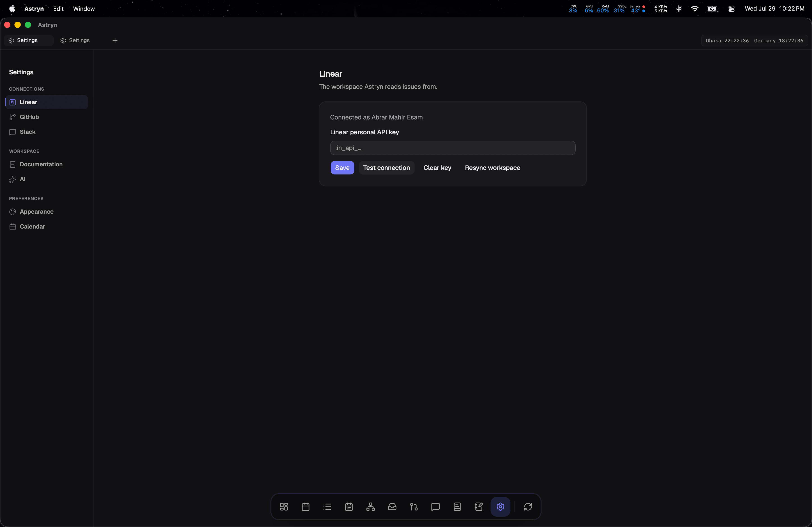Click the sync refresh arrows in the dock
The width and height of the screenshot is (812, 527).
tap(528, 506)
